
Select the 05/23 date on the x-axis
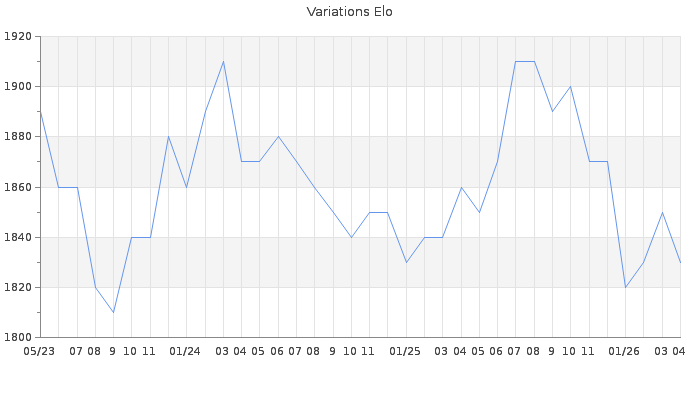click(39, 351)
